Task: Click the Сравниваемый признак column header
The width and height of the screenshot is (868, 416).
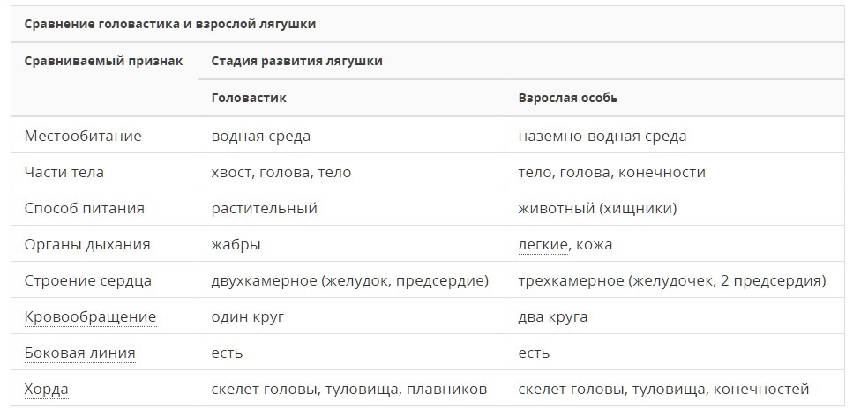Action: [x=103, y=61]
